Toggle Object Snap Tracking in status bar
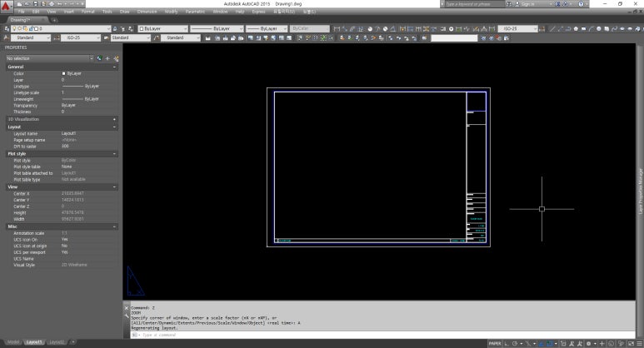This screenshot has height=348, width=644. (x=541, y=344)
